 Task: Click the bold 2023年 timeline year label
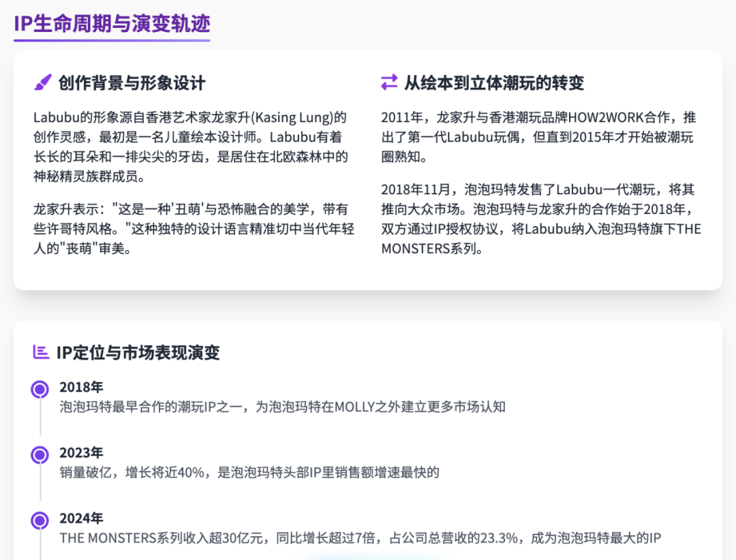(x=81, y=452)
